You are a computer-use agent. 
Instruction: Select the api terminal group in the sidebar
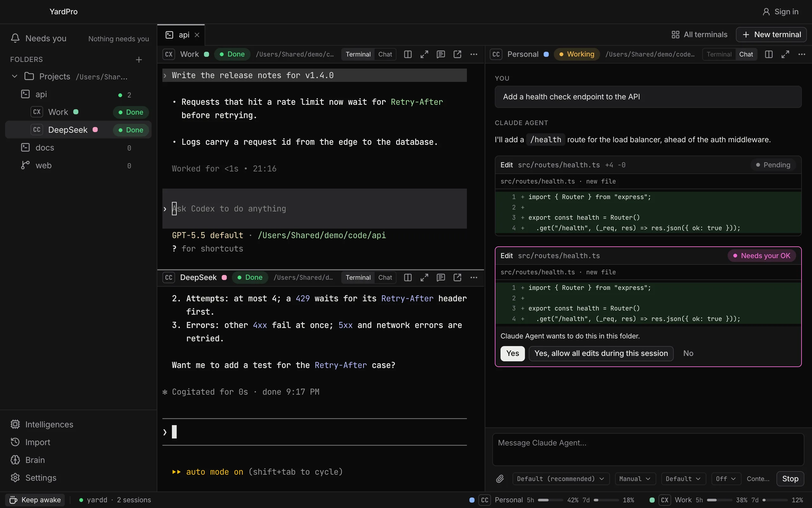click(x=78, y=94)
